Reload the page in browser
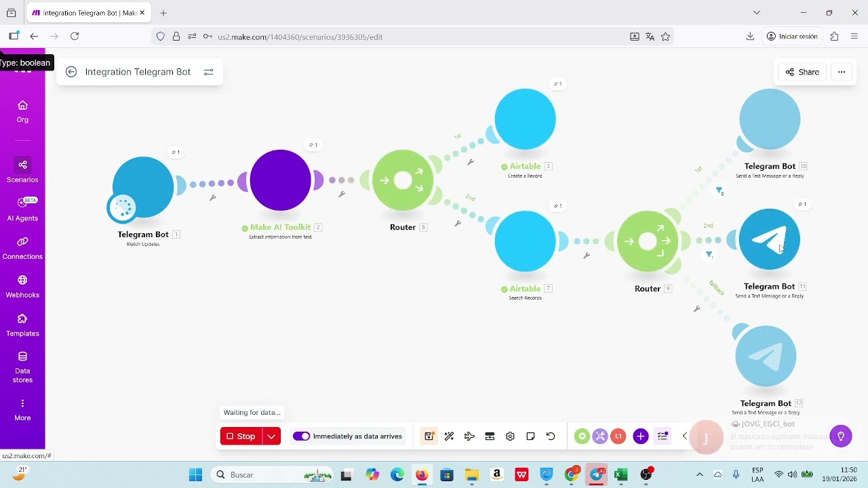 [x=75, y=37]
